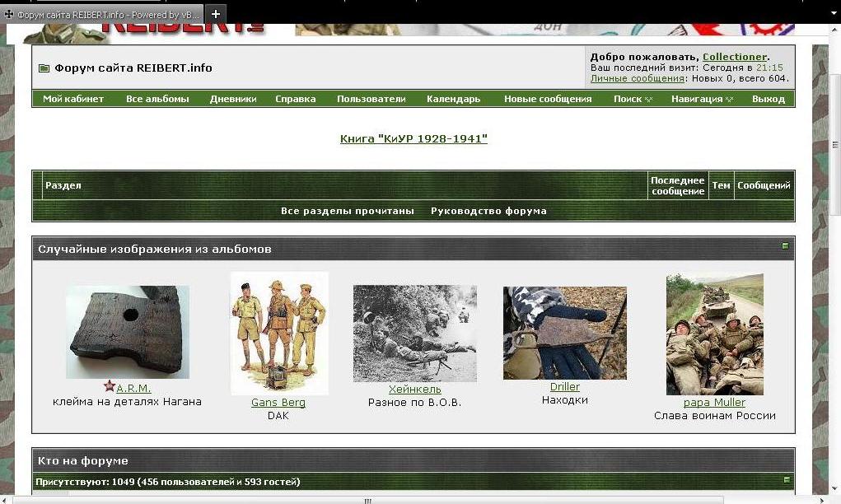The width and height of the screenshot is (841, 504).
Task: Collapse the forum presence statistics section
Action: pyautogui.click(x=787, y=479)
